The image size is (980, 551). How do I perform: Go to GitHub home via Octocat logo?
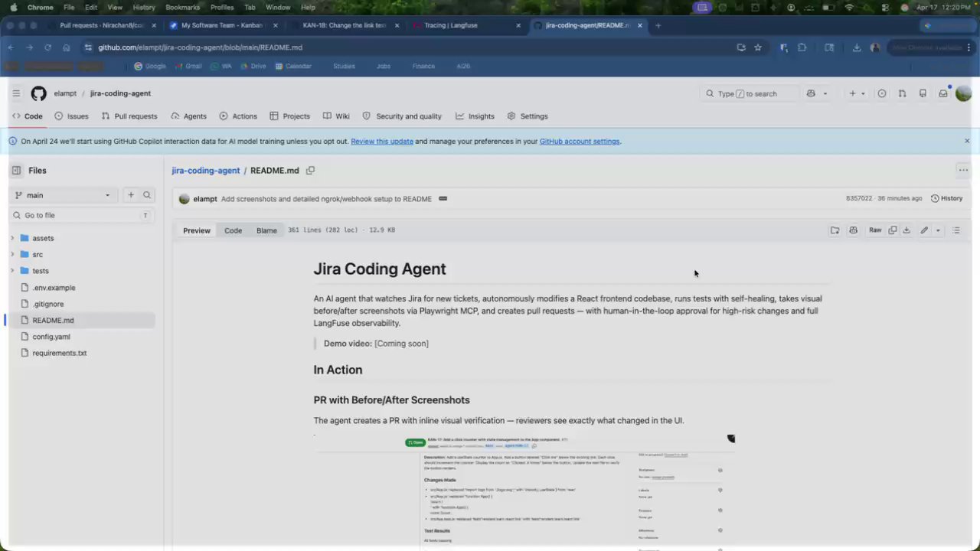click(x=39, y=93)
